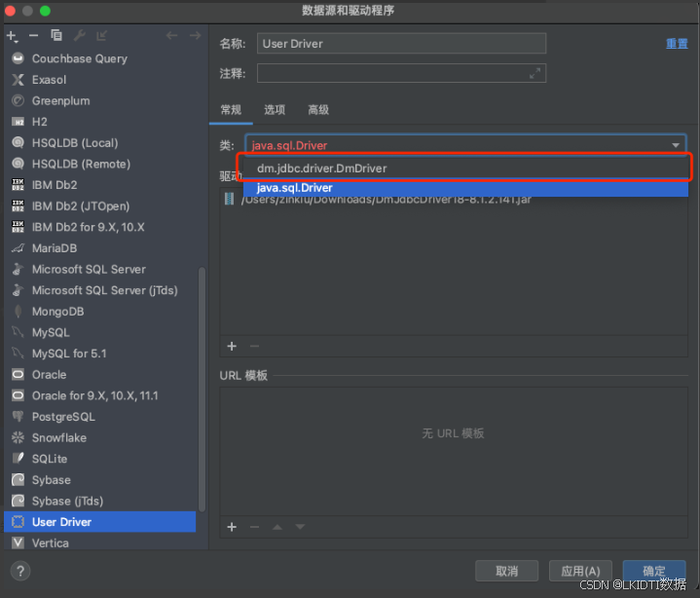This screenshot has height=598, width=700.
Task: Switch to the 选项 tab
Action: click(x=275, y=110)
